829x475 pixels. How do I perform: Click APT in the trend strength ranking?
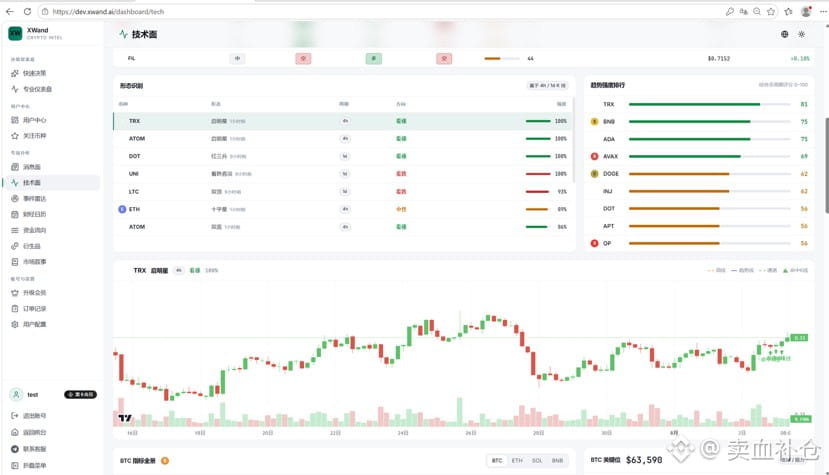609,226
